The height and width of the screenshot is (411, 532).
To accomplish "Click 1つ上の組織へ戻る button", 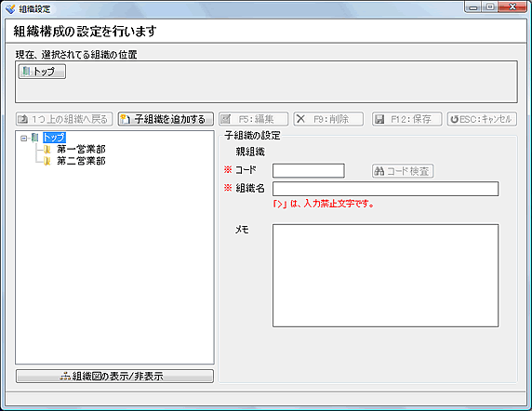I will pos(64,119).
